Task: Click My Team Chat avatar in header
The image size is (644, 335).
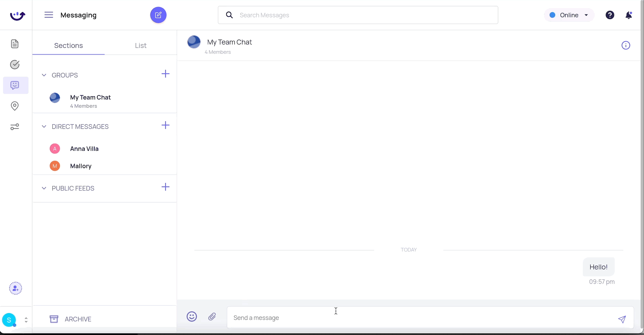Action: click(194, 42)
